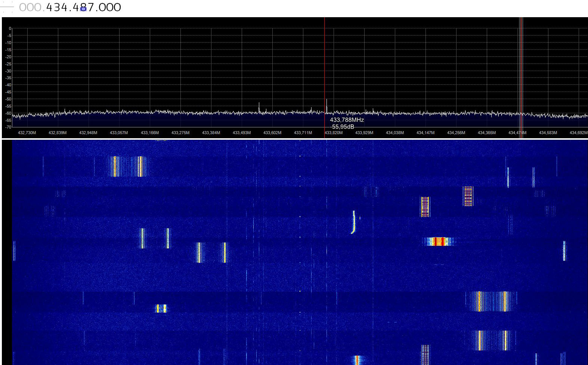The width and height of the screenshot is (588, 365).
Task: Click the small yellow burst in lower-left waterfall
Action: pos(161,309)
